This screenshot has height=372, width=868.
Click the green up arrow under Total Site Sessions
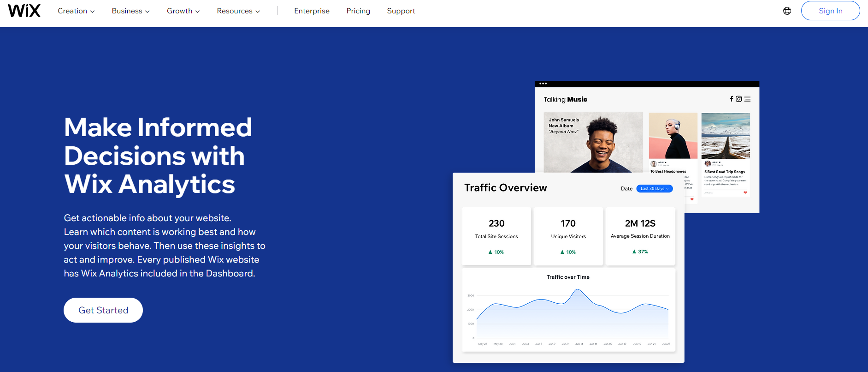click(490, 252)
